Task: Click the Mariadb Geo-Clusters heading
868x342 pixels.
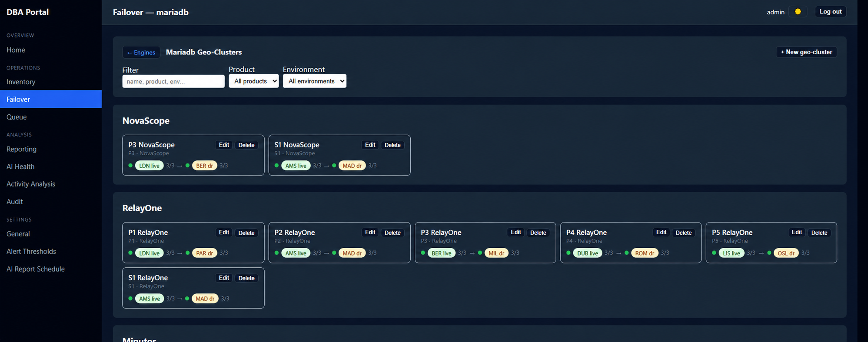Action: [204, 52]
